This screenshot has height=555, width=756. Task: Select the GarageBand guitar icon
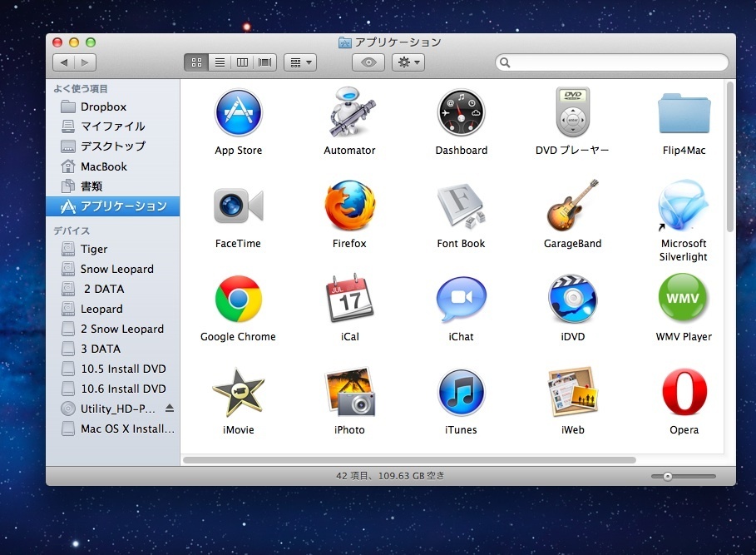pyautogui.click(x=572, y=206)
